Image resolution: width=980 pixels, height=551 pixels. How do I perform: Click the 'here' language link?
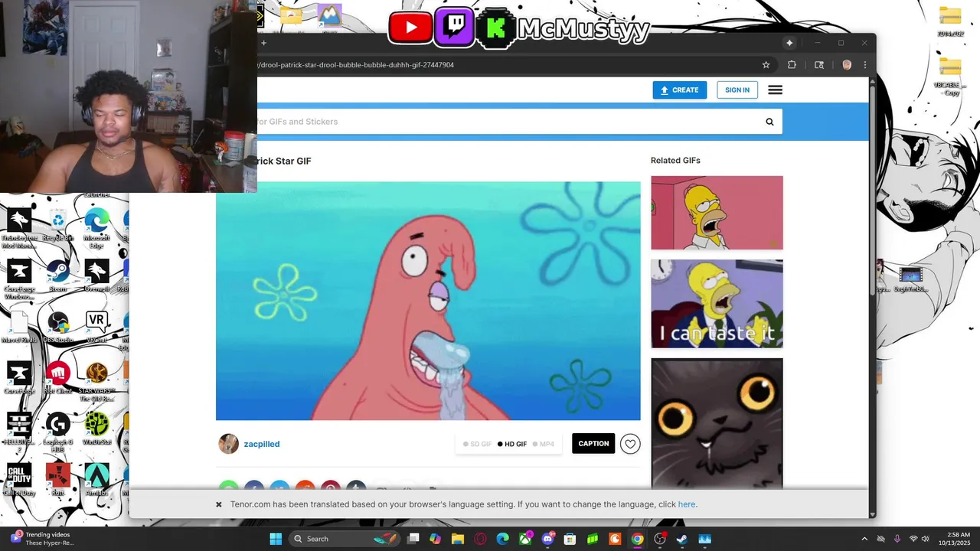click(x=687, y=504)
